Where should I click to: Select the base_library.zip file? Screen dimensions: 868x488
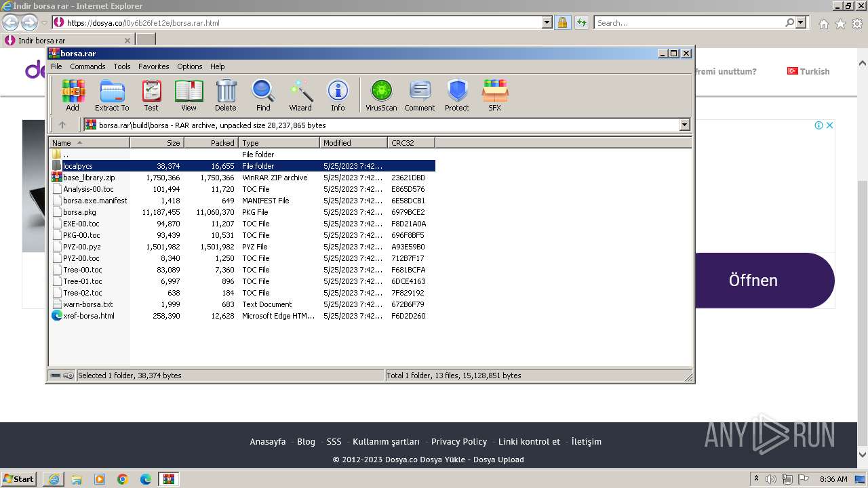(242, 178)
